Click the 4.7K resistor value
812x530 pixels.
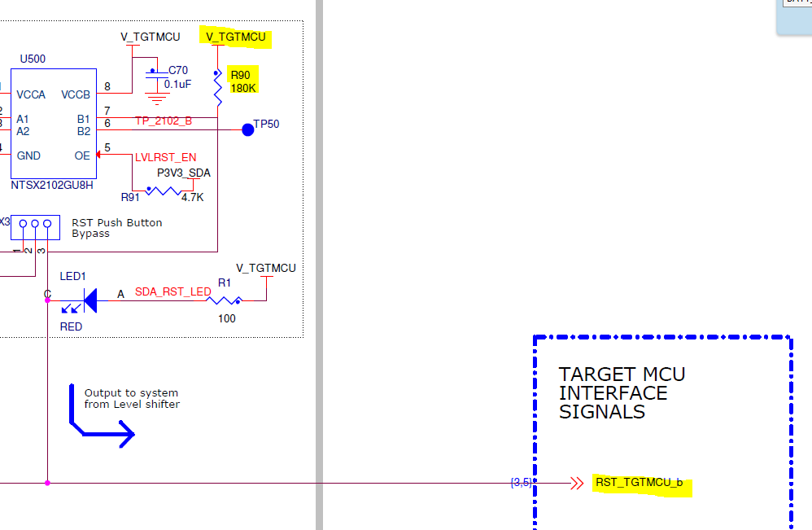point(193,197)
